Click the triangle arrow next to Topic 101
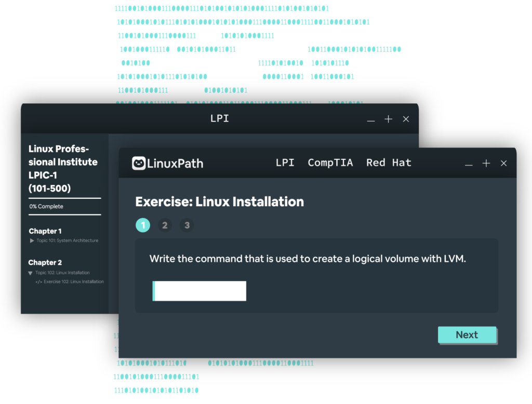 (32, 240)
